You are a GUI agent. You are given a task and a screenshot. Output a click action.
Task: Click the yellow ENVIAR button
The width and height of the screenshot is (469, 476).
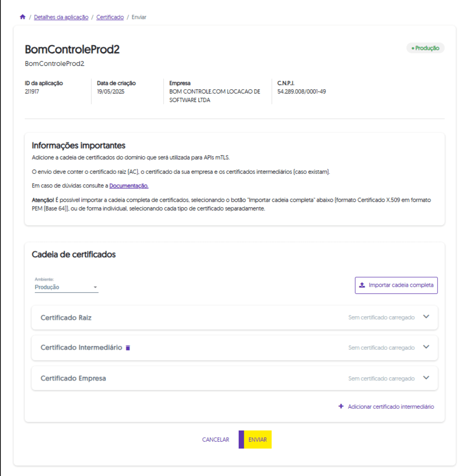coord(255,439)
